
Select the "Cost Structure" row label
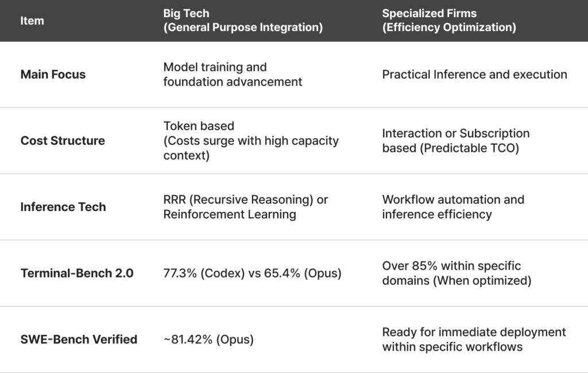coord(63,141)
